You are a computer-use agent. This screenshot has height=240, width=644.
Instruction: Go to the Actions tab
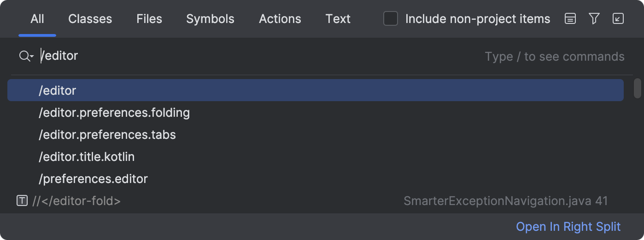click(280, 19)
